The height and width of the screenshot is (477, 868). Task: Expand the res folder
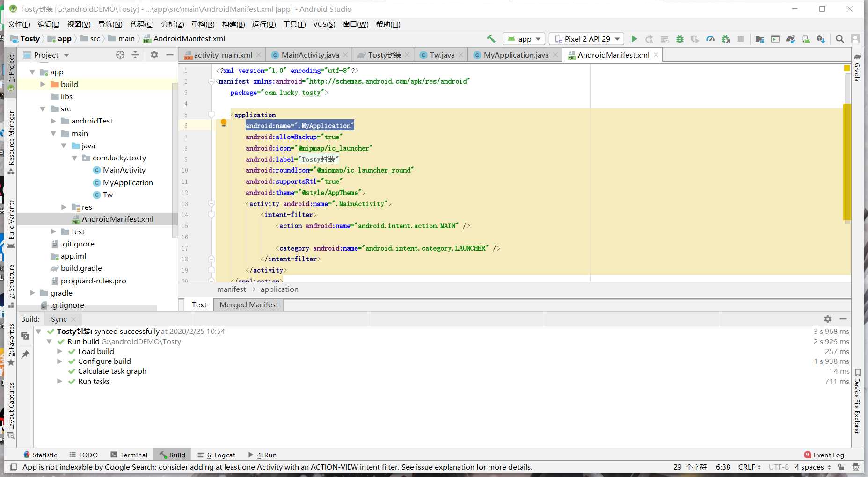pos(64,207)
